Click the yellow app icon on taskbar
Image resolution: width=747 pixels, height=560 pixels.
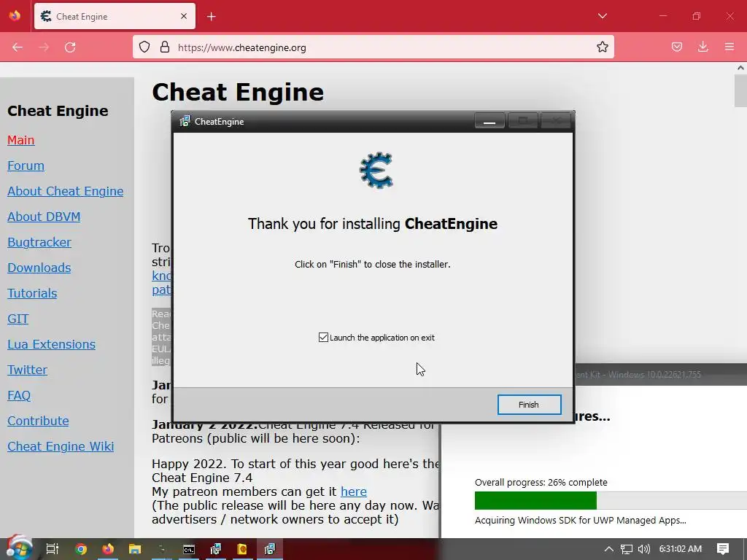[x=242, y=549]
